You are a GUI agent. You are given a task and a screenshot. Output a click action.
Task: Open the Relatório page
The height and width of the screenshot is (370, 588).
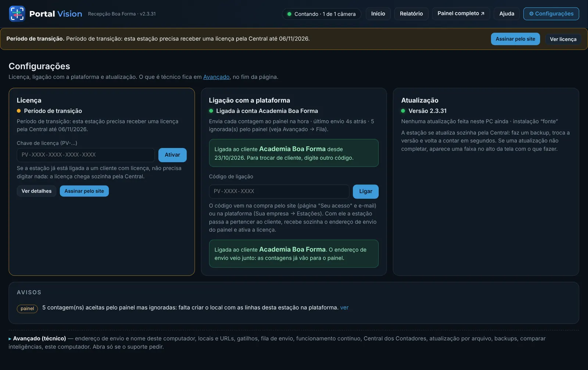point(411,14)
